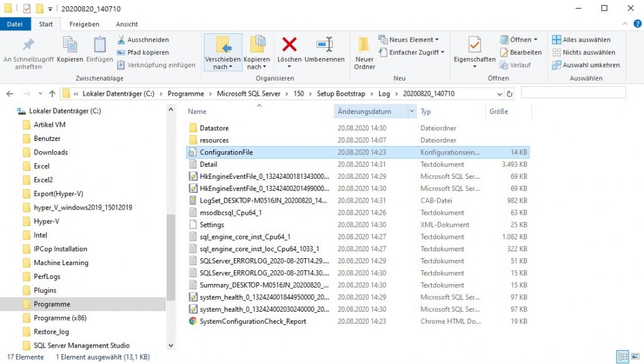Customize quick access toolbar dropdown
This screenshot has height=364, width=644.
pyautogui.click(x=50, y=9)
